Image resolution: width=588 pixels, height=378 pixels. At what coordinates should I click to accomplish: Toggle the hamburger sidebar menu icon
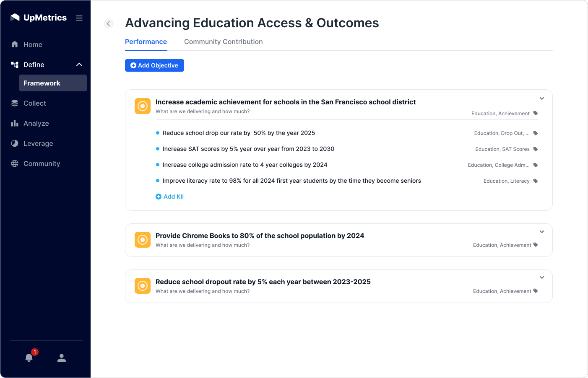(79, 18)
